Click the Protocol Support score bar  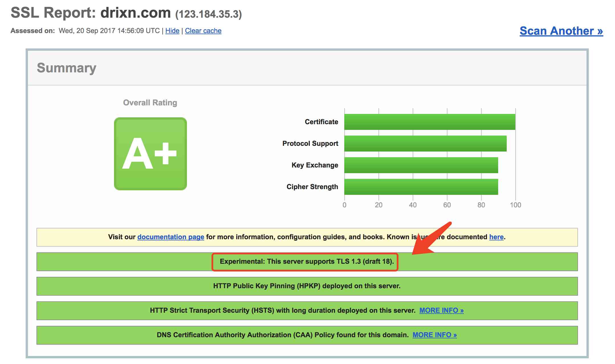click(x=425, y=144)
